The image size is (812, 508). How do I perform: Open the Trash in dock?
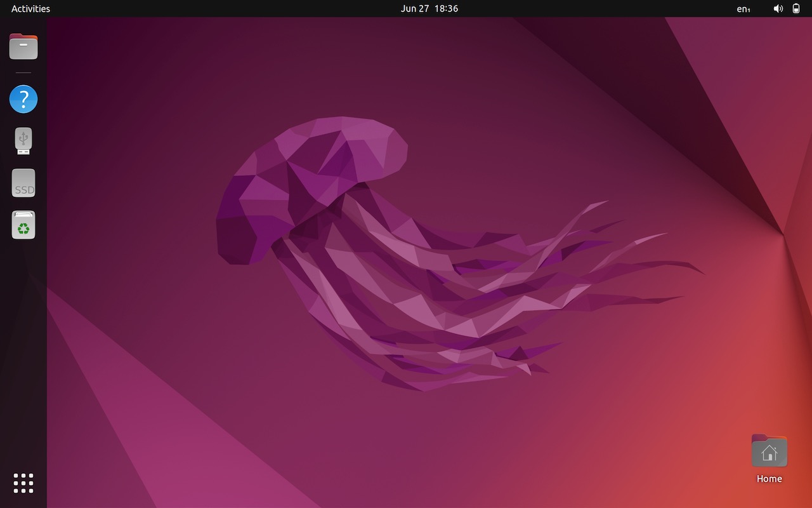coord(23,225)
